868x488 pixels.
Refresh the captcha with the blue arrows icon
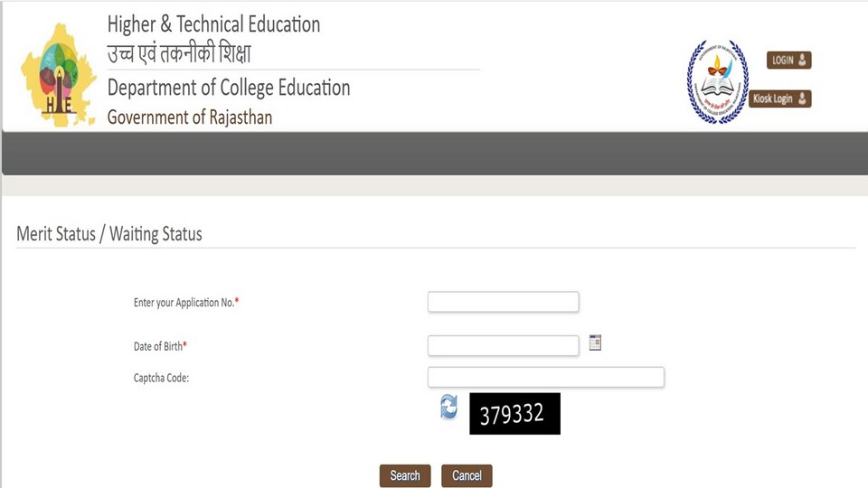click(449, 407)
